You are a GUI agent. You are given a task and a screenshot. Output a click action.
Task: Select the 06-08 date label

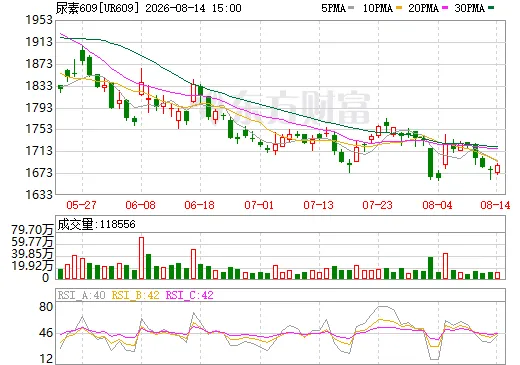[140, 205]
